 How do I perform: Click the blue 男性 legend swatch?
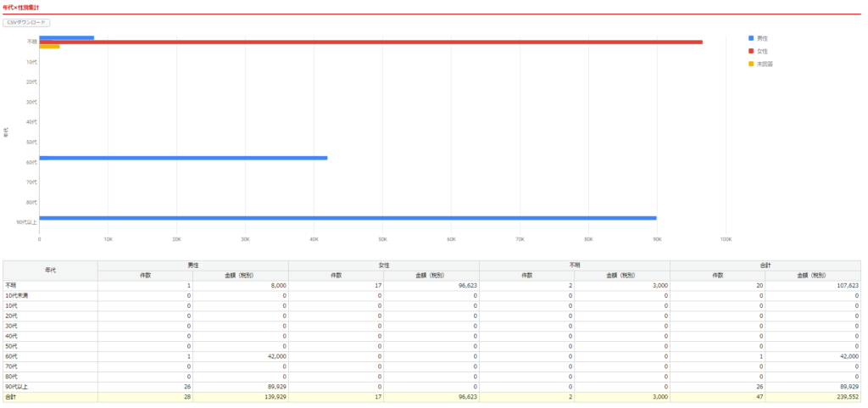[751, 38]
